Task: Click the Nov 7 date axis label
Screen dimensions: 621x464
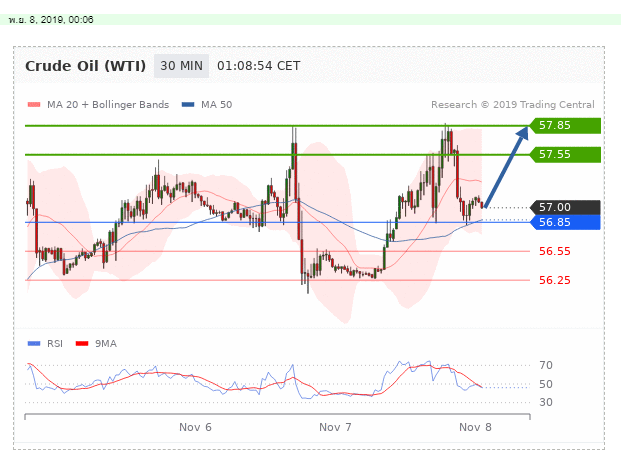Action: [335, 428]
